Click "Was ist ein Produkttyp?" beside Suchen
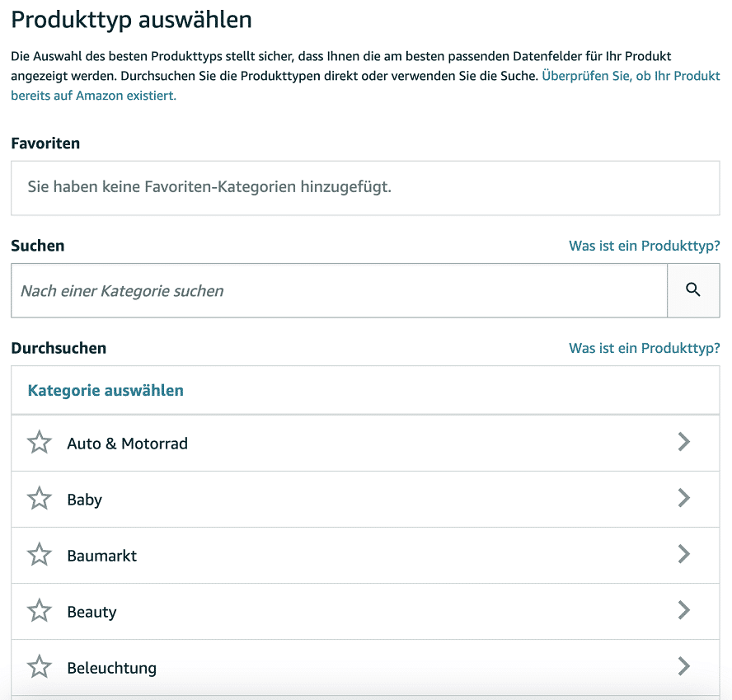732x700 pixels. click(x=644, y=246)
